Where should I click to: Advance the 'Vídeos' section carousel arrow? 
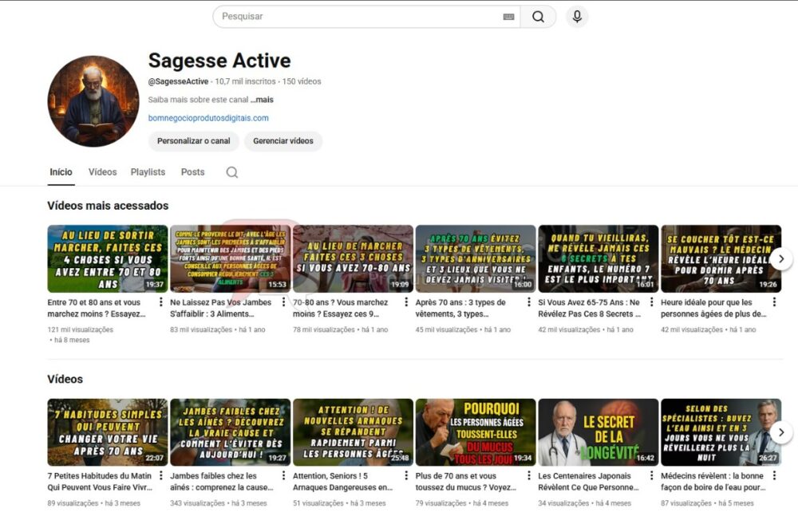tap(781, 432)
